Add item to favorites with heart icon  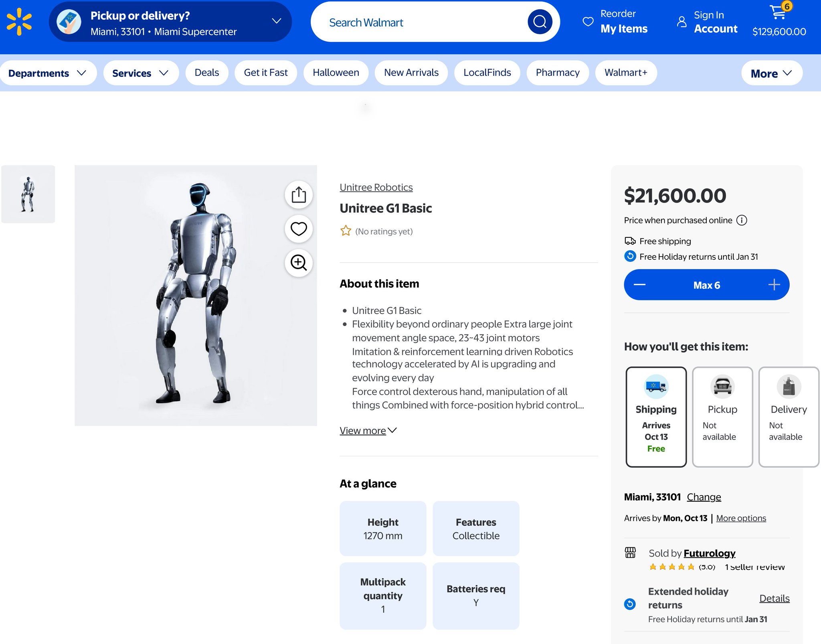[x=299, y=229]
